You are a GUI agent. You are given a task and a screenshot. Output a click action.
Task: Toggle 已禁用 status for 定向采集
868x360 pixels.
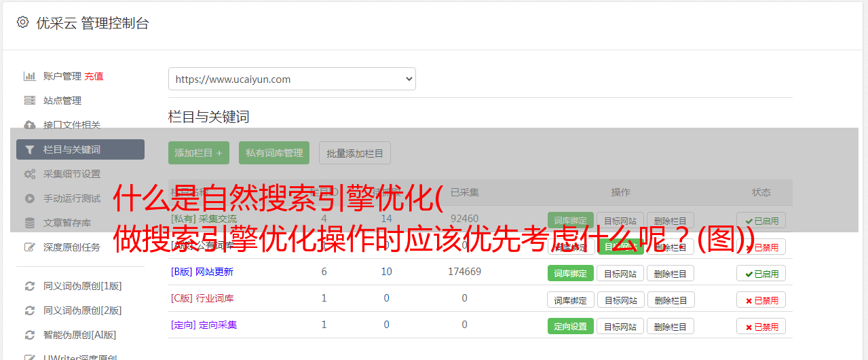pyautogui.click(x=761, y=326)
